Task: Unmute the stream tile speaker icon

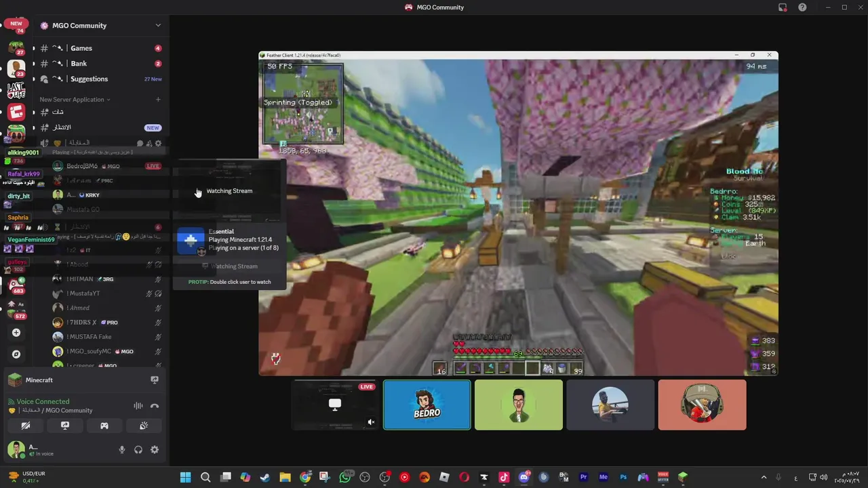Action: [x=371, y=422]
